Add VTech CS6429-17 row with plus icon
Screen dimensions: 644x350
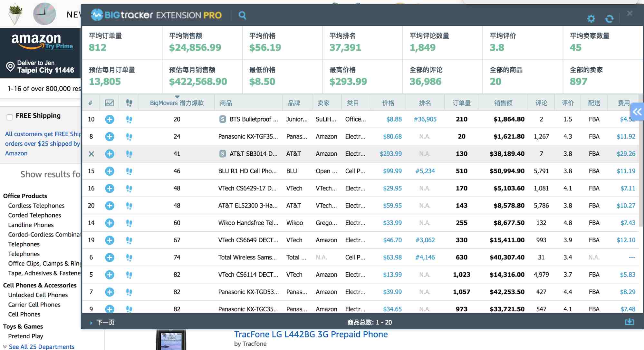[x=110, y=188]
